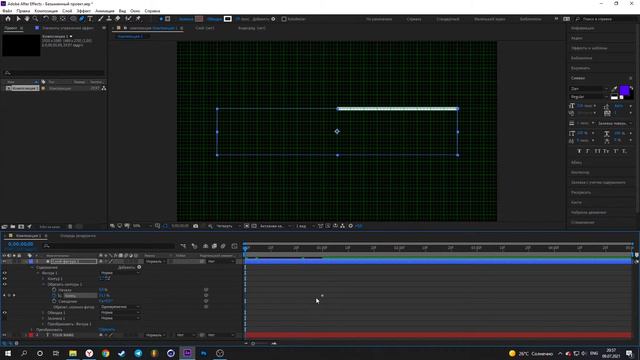Viewport: 640px width, 360px height.
Task: Open the Windows Start menu
Action: click(8, 353)
